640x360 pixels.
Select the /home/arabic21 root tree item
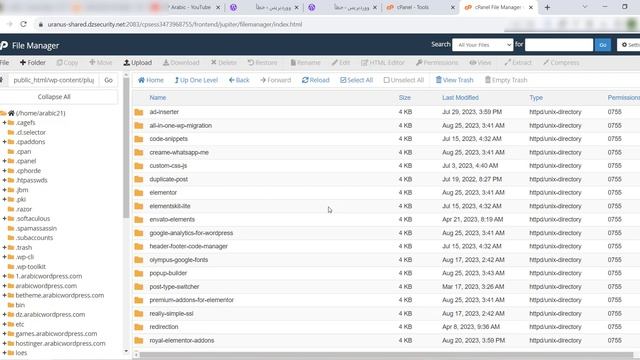pos(40,113)
